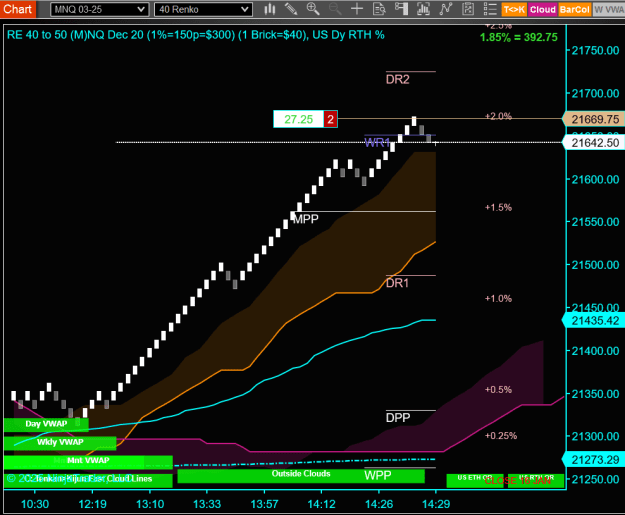This screenshot has height=515, width=625.
Task: Click the DPP pivot label
Action: tap(398, 418)
